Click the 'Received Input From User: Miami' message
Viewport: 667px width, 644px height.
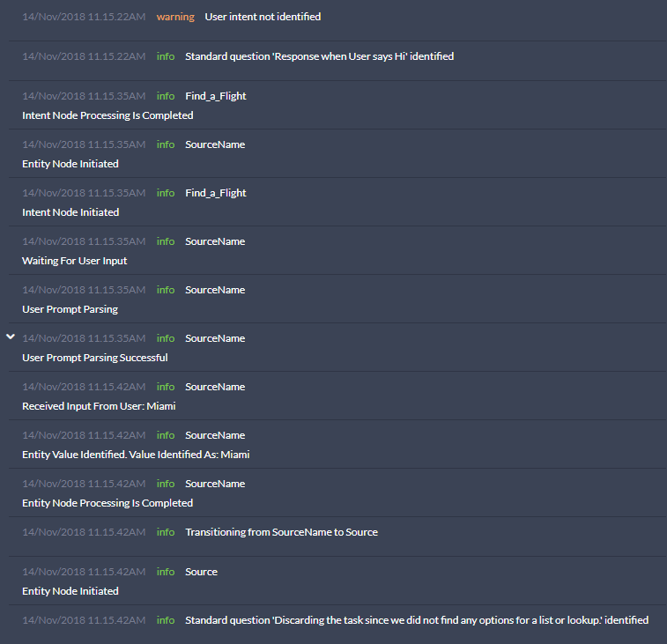pos(99,406)
